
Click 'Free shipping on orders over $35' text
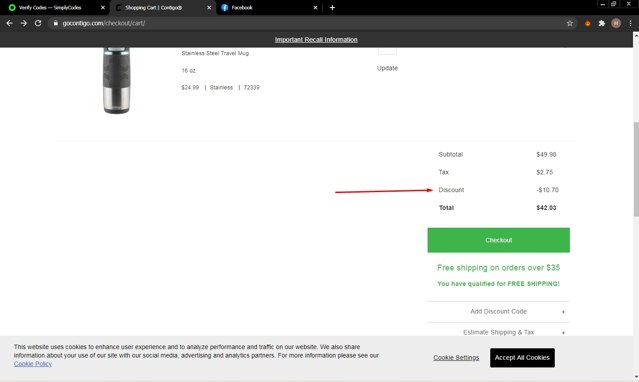coord(498,267)
